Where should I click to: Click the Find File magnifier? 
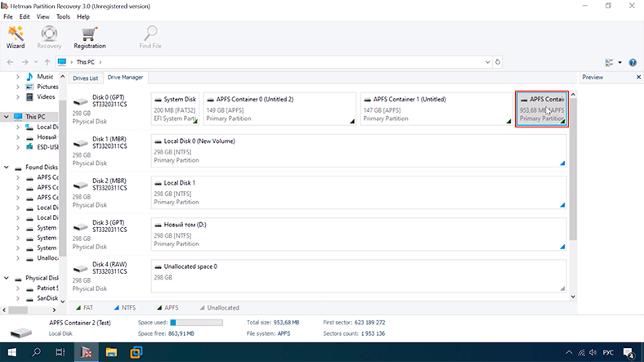(150, 38)
